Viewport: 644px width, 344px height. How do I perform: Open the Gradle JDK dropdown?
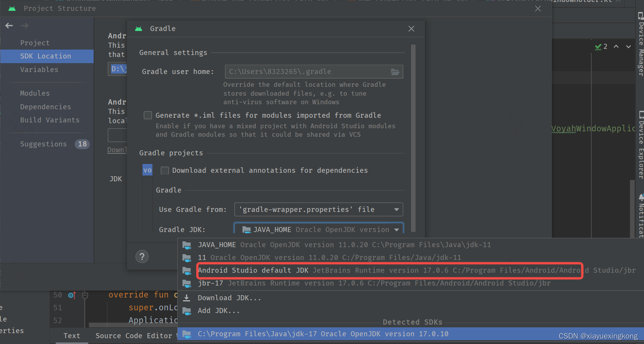(x=319, y=229)
